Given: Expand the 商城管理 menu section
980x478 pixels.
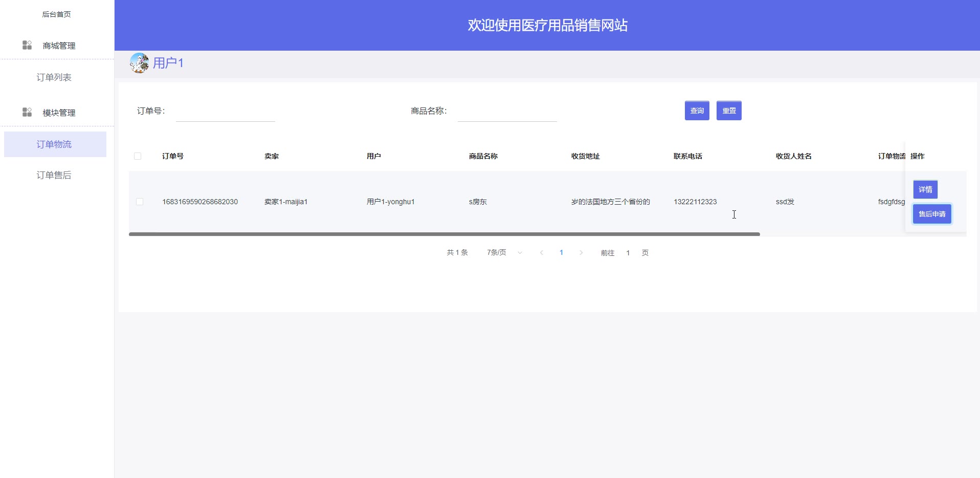Looking at the screenshot, I should click(x=57, y=46).
